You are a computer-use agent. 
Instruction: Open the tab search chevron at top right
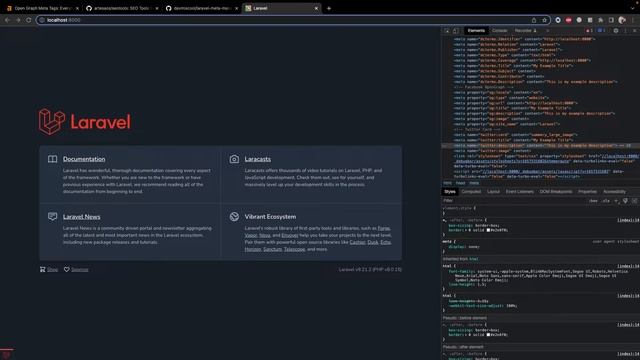pos(633,8)
